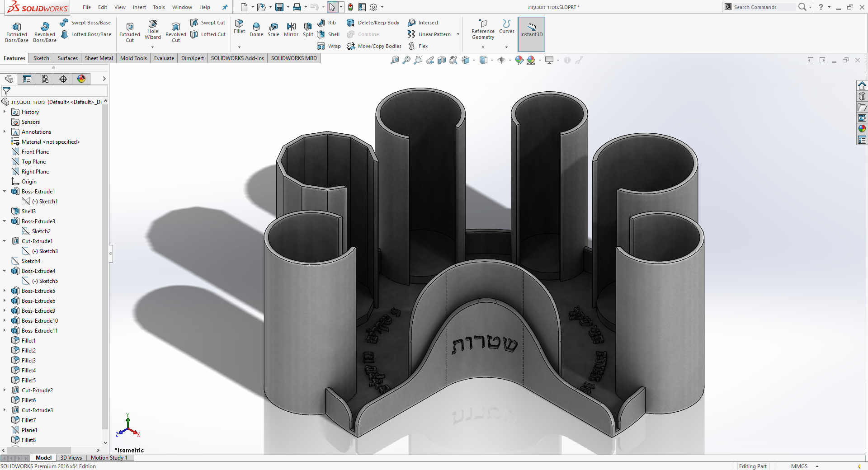Screen dimensions: 868x470
Task: Click the Wrap feature tool
Action: (x=329, y=46)
